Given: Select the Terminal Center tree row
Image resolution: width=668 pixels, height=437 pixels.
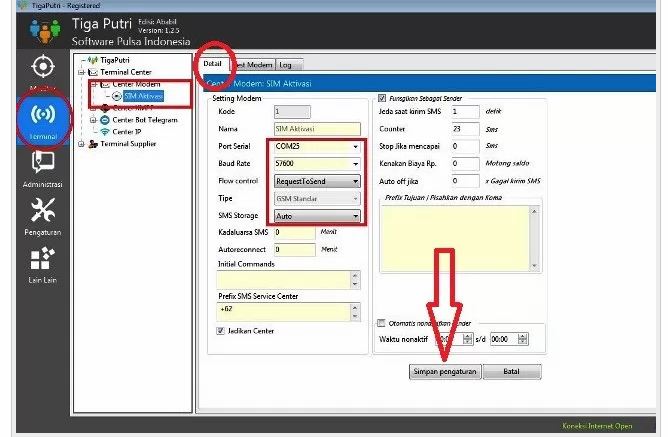Looking at the screenshot, I should [x=126, y=72].
